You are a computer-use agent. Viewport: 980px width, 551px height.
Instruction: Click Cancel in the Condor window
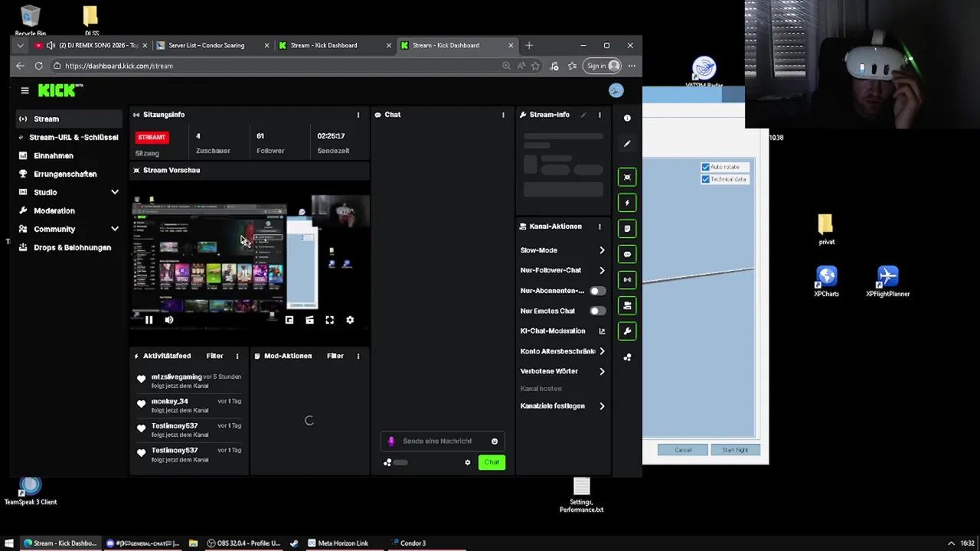683,450
